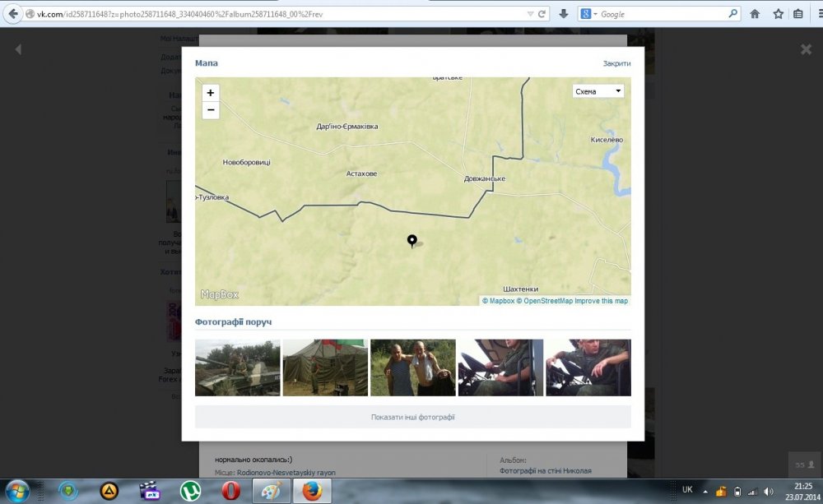Open the last nearby photo thumbnail
823x504 pixels.
pos(588,368)
